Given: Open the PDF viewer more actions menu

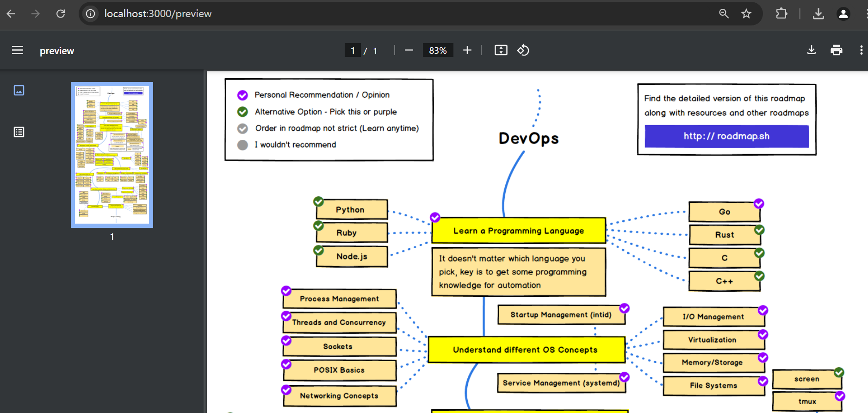Looking at the screenshot, I should pyautogui.click(x=861, y=50).
